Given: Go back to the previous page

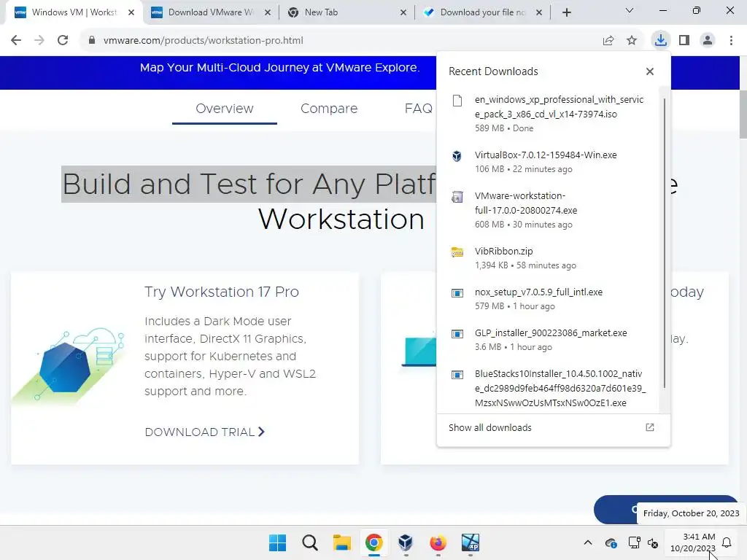Looking at the screenshot, I should pos(16,41).
